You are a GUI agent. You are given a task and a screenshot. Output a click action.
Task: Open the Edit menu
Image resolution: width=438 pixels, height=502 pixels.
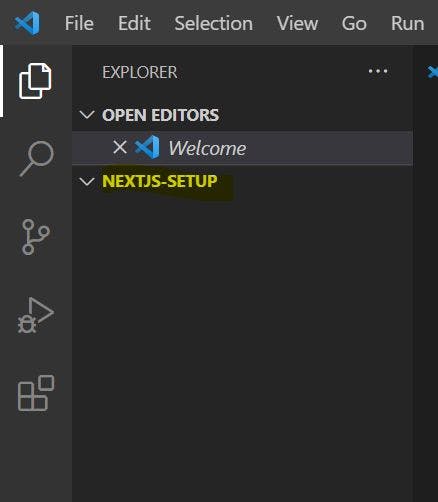click(x=134, y=23)
